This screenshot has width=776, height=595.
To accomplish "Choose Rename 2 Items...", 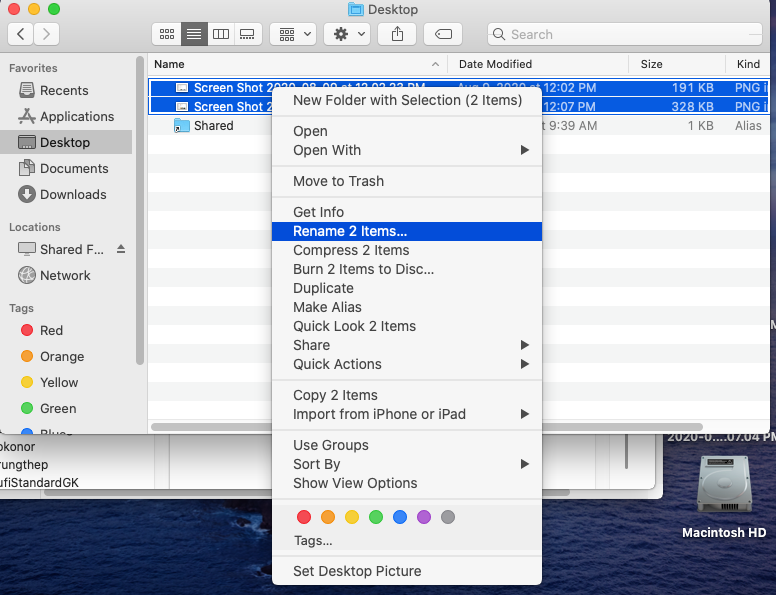I will pos(407,231).
